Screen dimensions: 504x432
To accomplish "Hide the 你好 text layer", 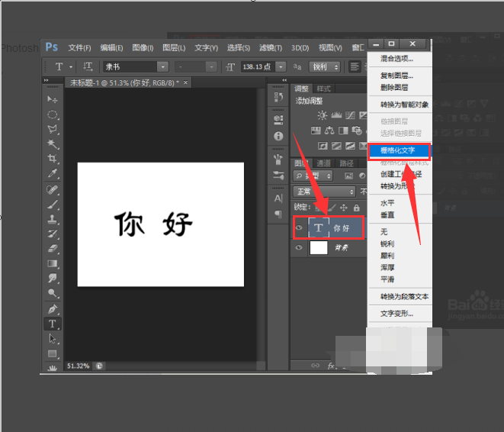I will tap(298, 227).
